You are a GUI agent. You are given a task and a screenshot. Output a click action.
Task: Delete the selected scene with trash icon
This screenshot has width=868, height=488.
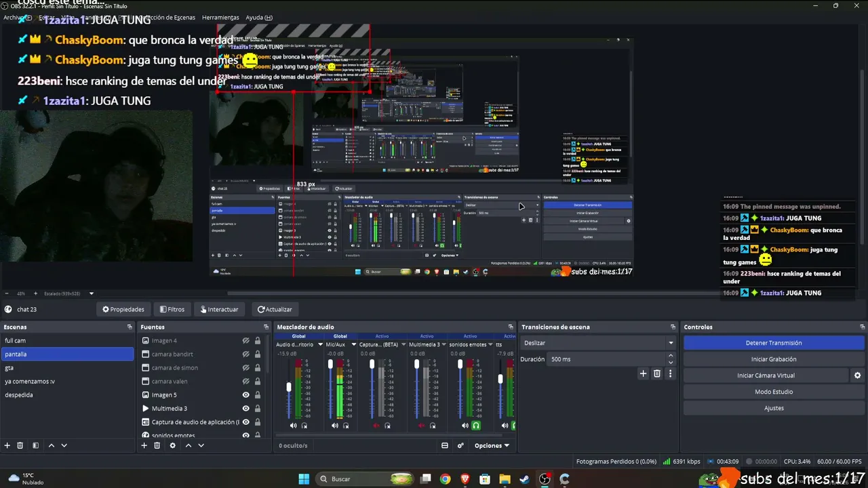20,445
